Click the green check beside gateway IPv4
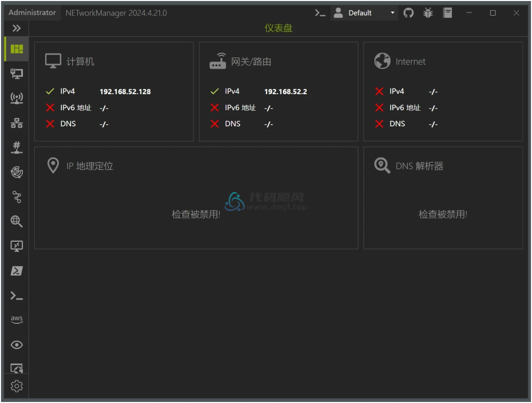Screen dimensions: 532x403 215,92
